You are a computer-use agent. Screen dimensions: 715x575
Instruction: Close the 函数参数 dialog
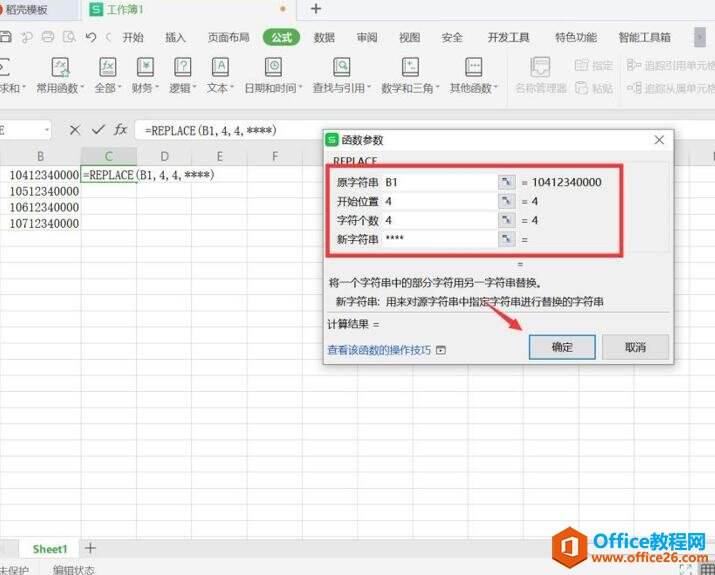[659, 140]
